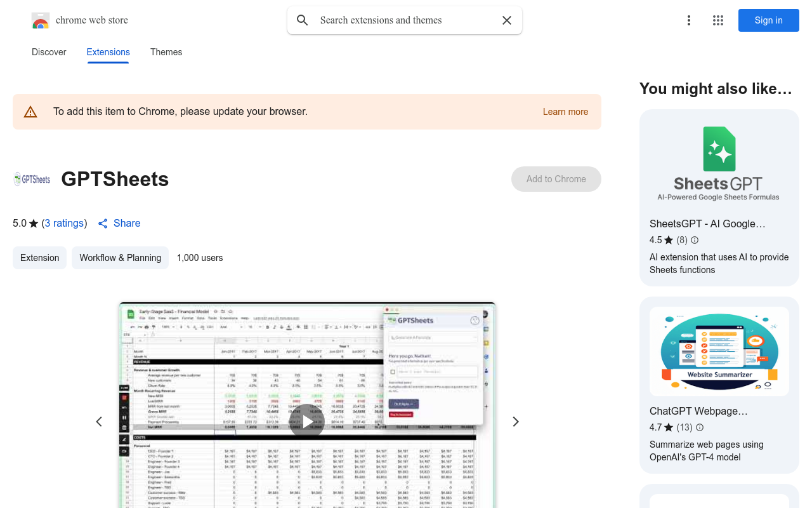The height and width of the screenshot is (508, 812).
Task: Click info icon beside SheetsGPT rating
Action: [x=695, y=240]
